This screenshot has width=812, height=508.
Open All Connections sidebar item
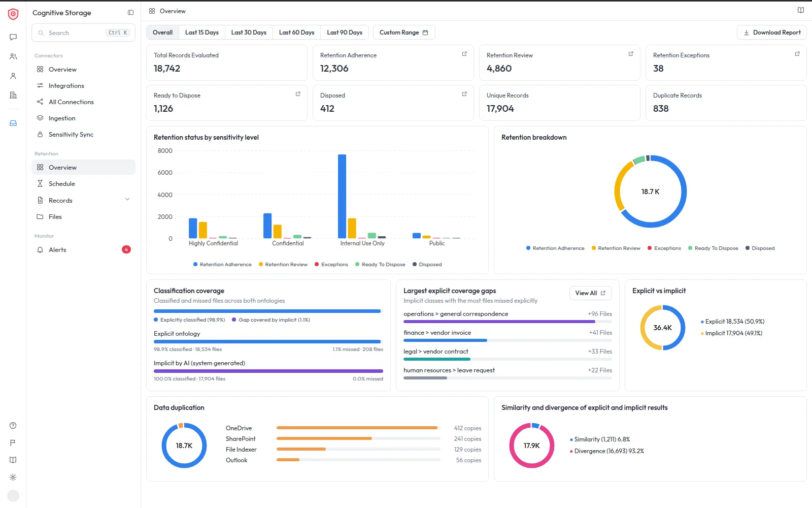[x=83, y=102]
